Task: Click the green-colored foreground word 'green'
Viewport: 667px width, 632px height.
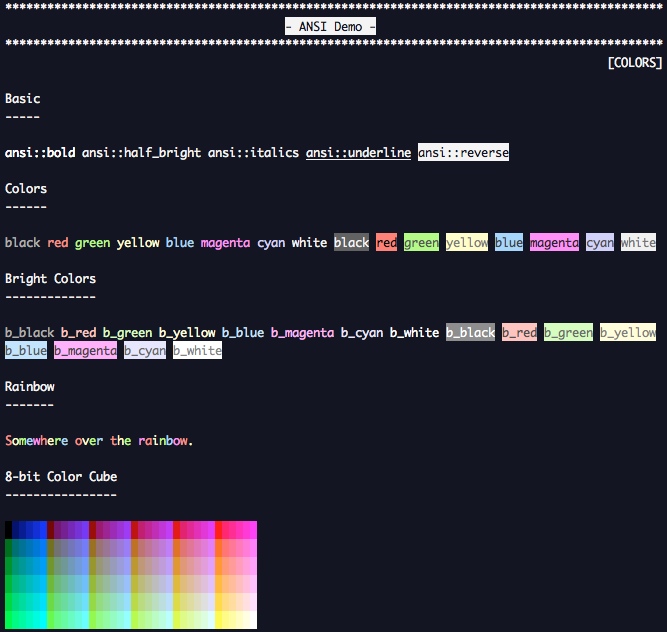Action: click(x=93, y=243)
